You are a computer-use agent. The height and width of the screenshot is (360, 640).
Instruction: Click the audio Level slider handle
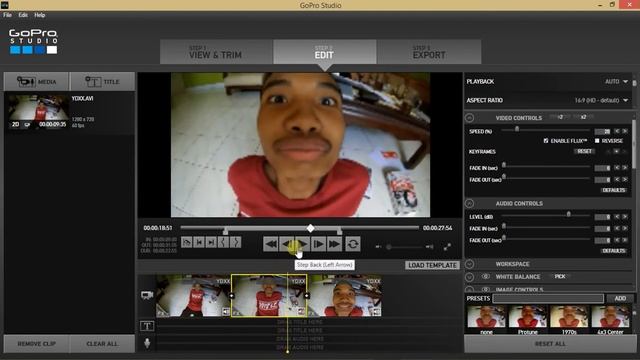pos(569,214)
